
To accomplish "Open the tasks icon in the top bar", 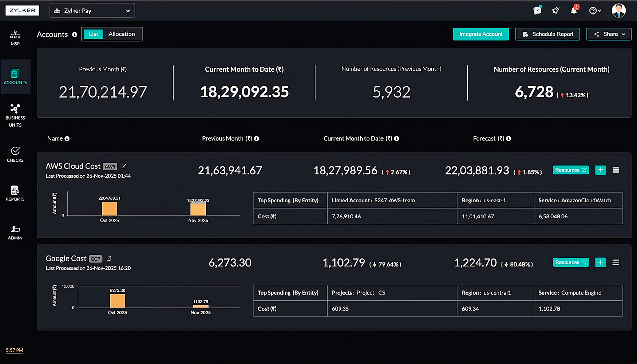I will tap(537, 11).
